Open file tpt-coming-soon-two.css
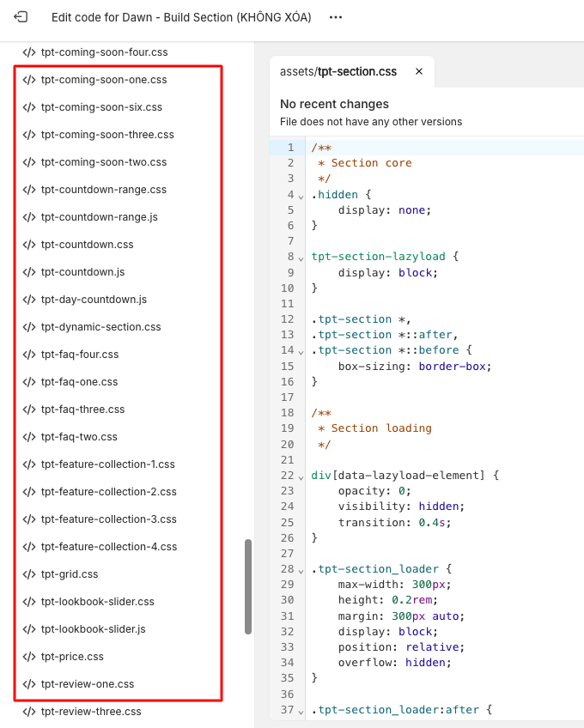This screenshot has height=728, width=584. 104,162
